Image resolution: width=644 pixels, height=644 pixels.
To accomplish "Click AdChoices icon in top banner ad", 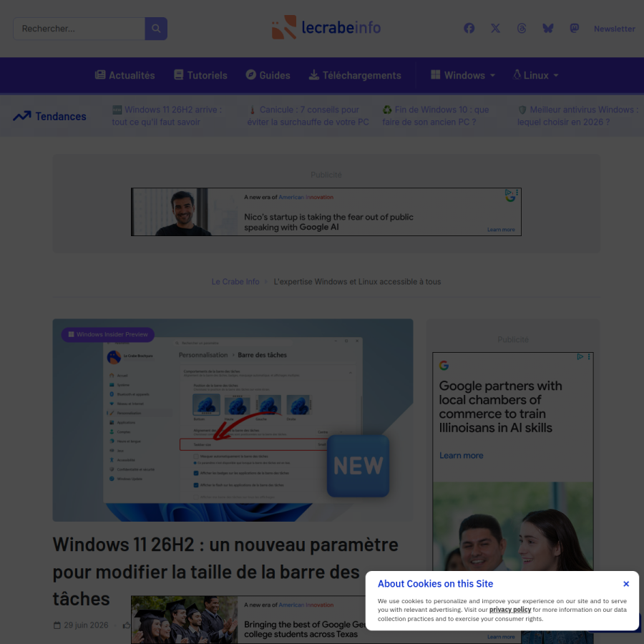I will (509, 192).
